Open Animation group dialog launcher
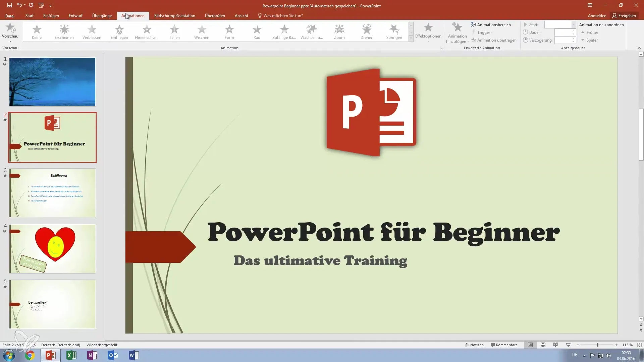 441,48
